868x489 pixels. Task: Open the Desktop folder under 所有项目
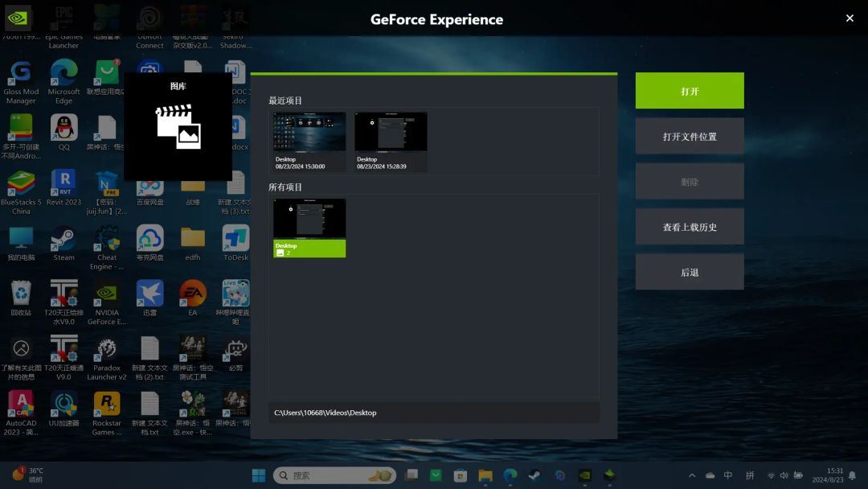tap(309, 228)
